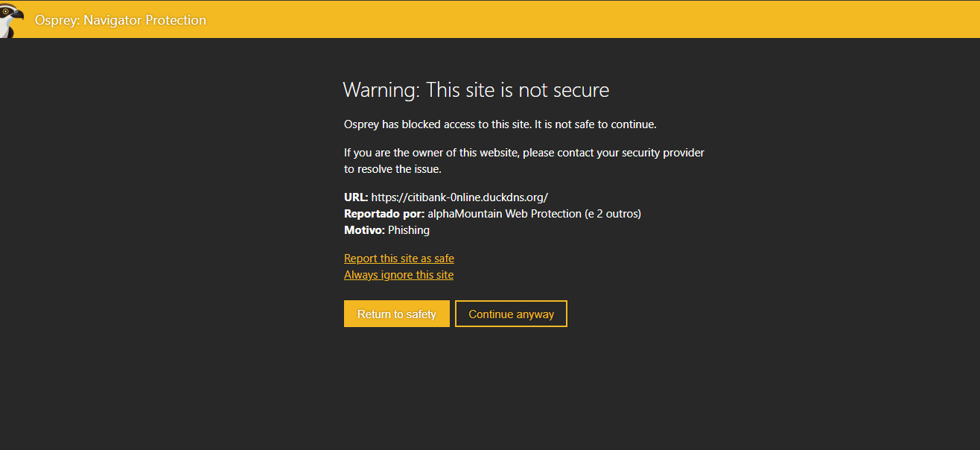Click the "Phishing" reason text
The height and width of the screenshot is (450, 980).
(x=409, y=230)
